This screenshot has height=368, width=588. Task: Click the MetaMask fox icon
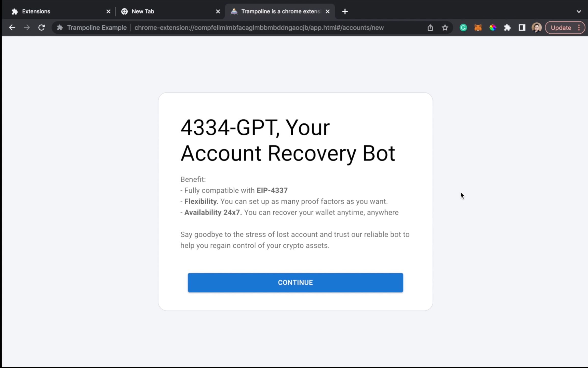pyautogui.click(x=478, y=28)
